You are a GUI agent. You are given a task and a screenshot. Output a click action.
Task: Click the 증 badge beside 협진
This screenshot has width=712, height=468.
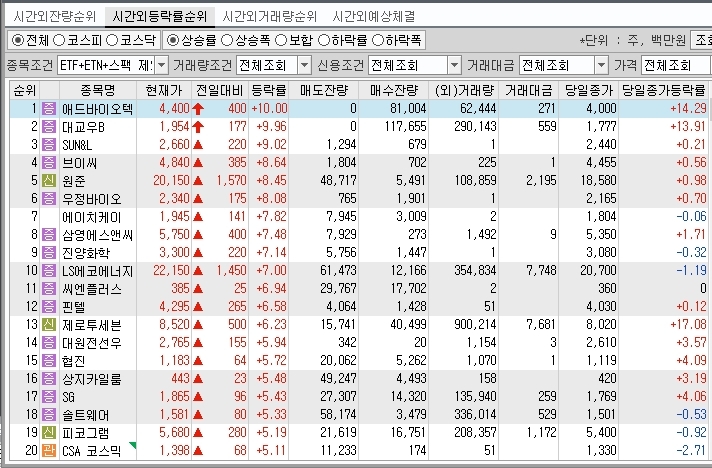[x=49, y=360]
